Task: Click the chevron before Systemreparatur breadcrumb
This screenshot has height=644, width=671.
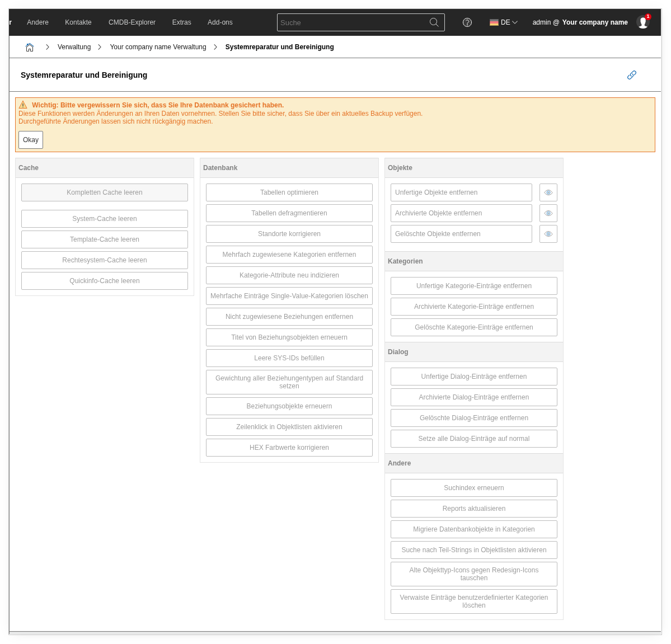Action: (215, 47)
